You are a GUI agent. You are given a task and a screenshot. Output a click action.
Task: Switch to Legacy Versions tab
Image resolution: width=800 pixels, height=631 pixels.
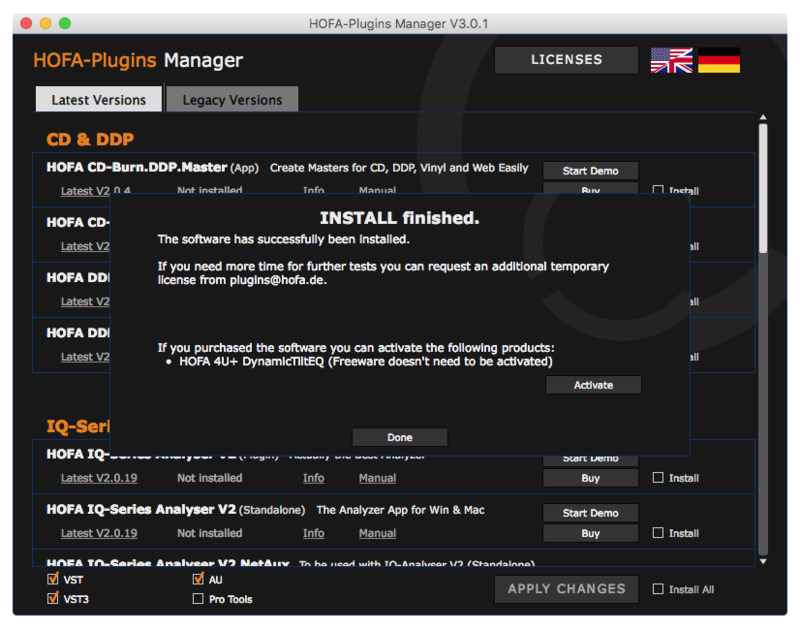pyautogui.click(x=232, y=99)
